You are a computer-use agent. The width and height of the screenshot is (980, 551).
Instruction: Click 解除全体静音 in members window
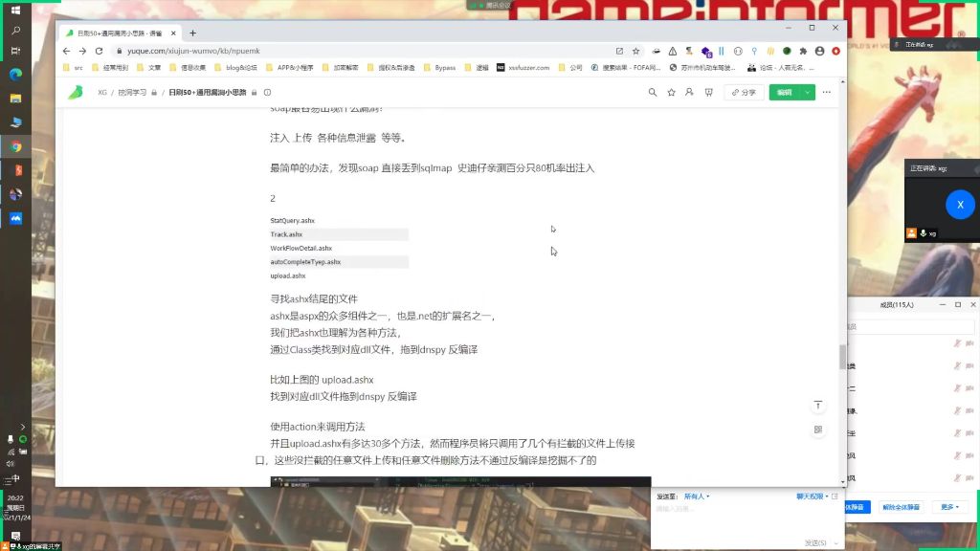click(901, 507)
